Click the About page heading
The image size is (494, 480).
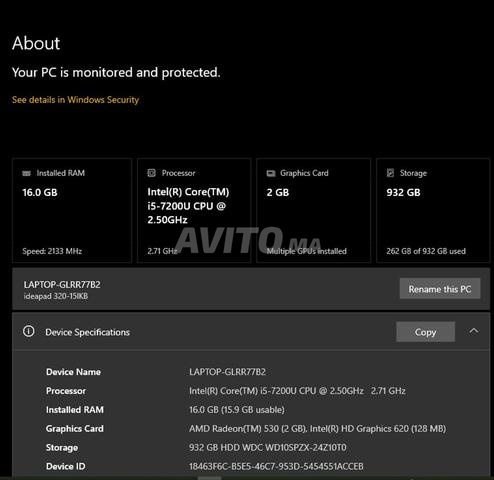click(36, 43)
